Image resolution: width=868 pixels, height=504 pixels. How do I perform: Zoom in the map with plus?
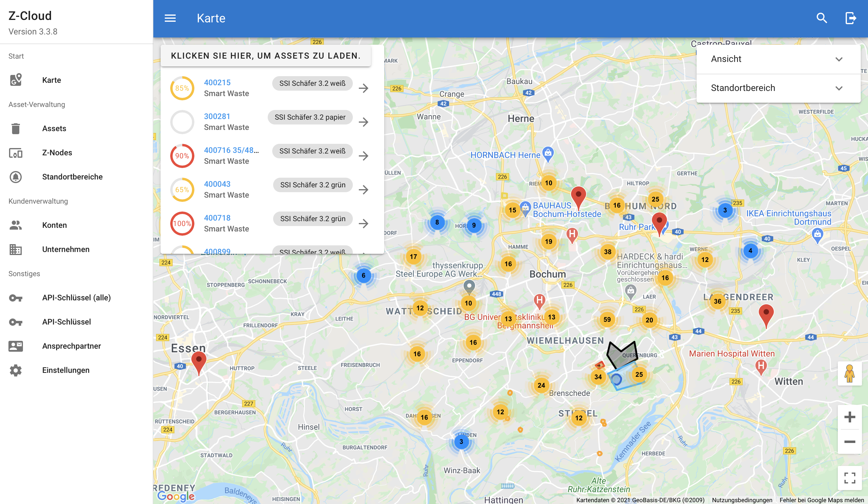(849, 417)
